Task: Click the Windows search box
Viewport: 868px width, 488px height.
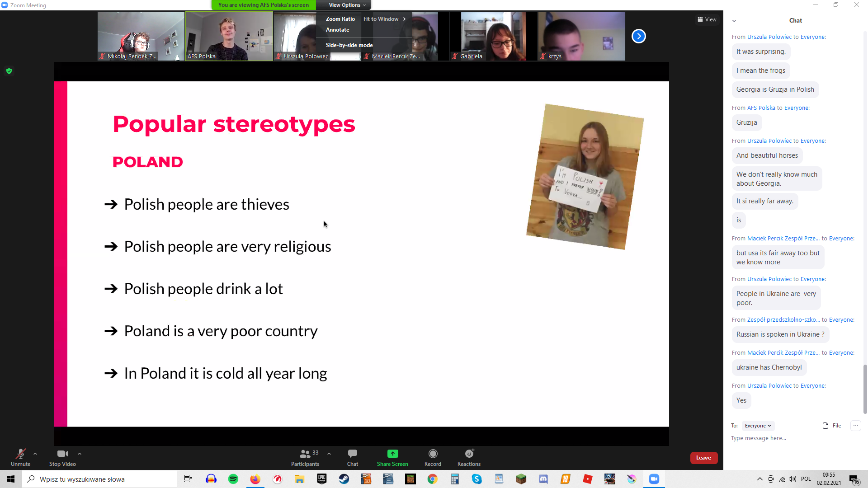Action: click(x=99, y=479)
